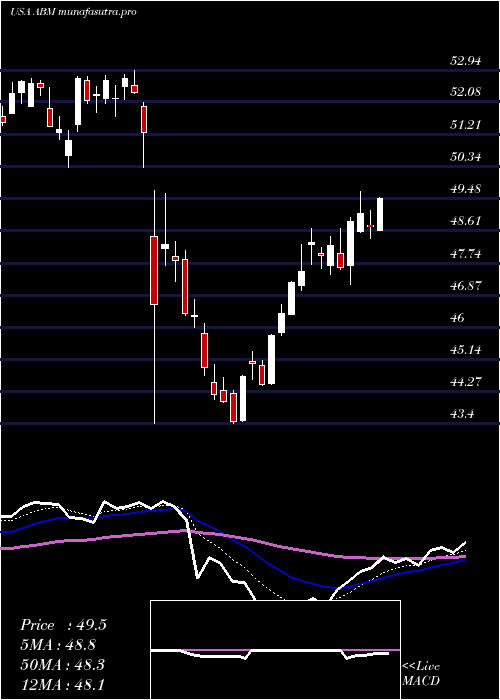Click the 43.4 price axis label
This screenshot has width=500, height=700.
click(462, 414)
